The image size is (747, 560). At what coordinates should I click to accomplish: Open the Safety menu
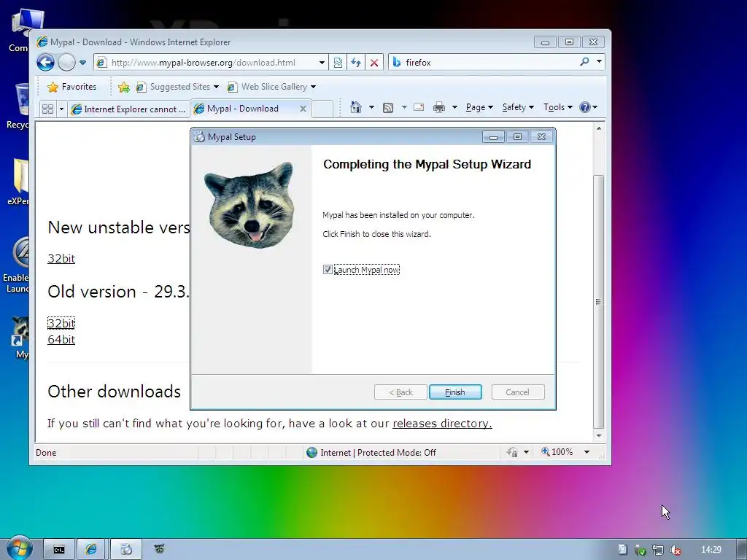coord(518,107)
